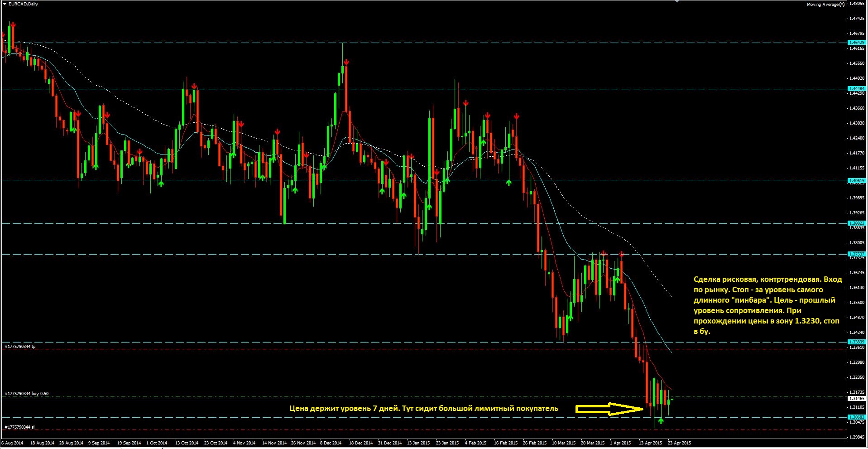868x449 pixels.
Task: Click the 31 Dec 2014 date label
Action: coord(390,443)
